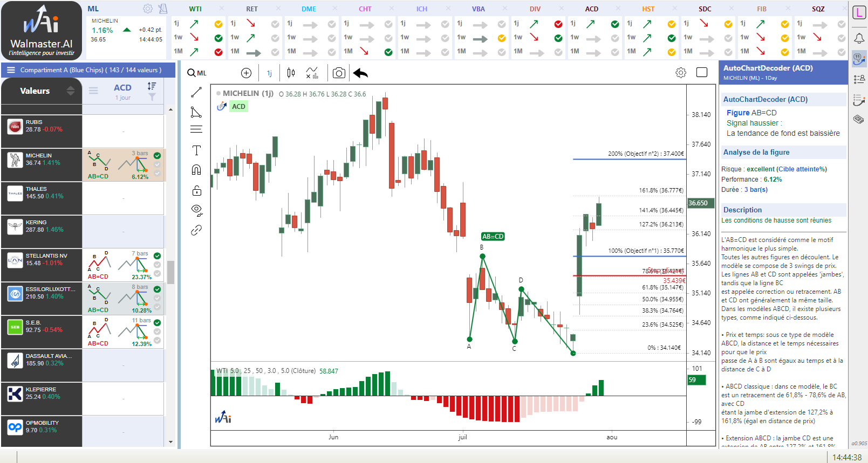This screenshot has width=868, height=463.
Task: Sort the Valeurs column
Action: (71, 91)
